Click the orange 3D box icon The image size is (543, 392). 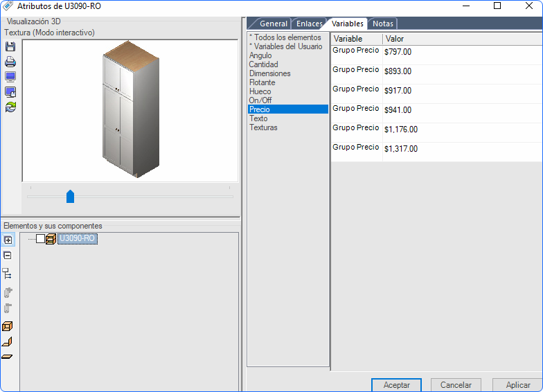pos(7,326)
